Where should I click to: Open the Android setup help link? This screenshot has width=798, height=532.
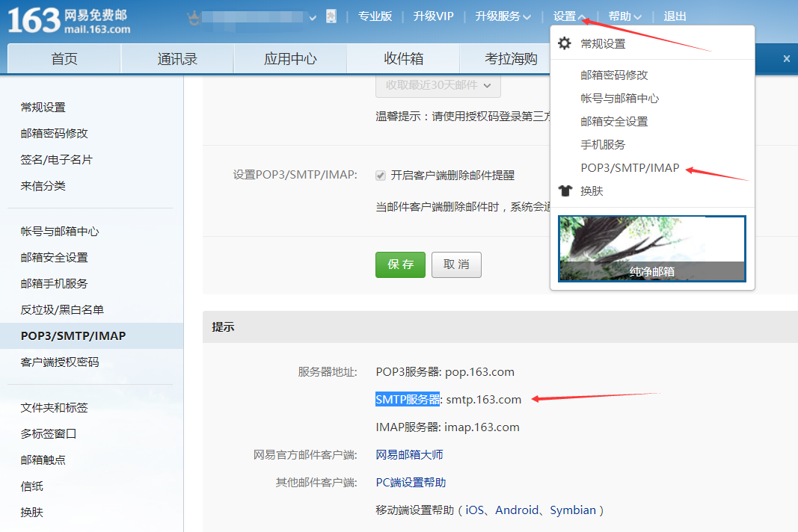coord(517,510)
